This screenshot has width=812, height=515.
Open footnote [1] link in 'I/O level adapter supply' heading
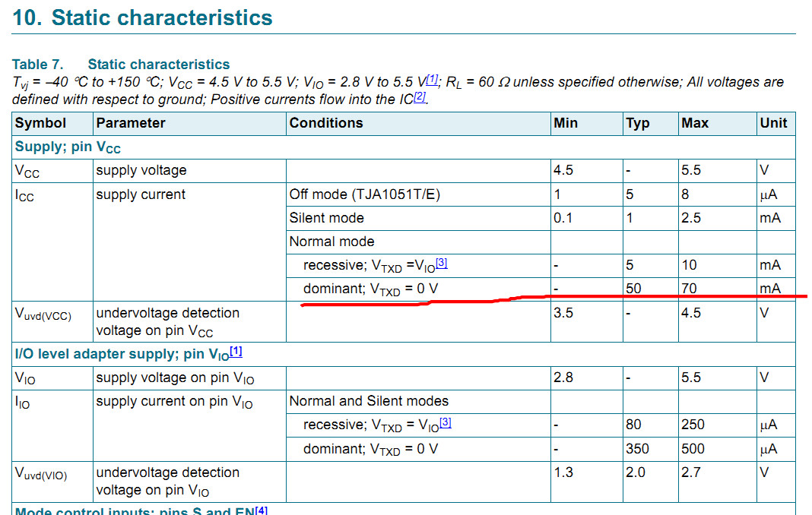pyautogui.click(x=236, y=352)
